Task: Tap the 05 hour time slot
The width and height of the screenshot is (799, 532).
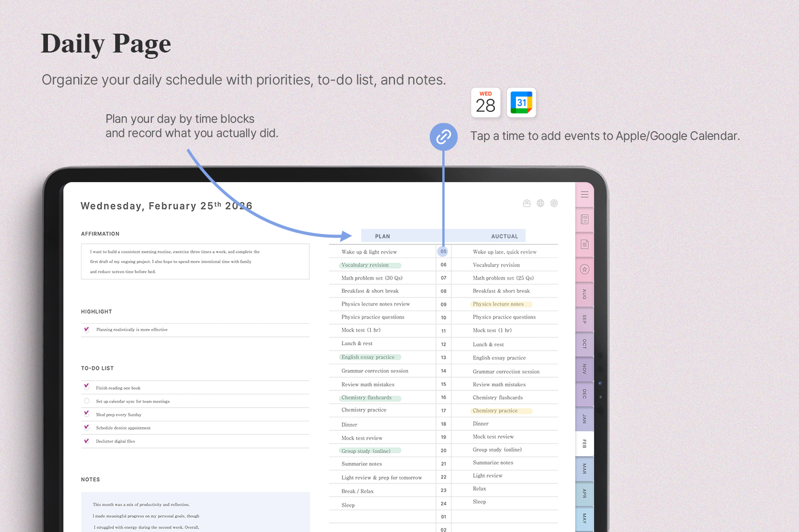Action: (x=443, y=252)
